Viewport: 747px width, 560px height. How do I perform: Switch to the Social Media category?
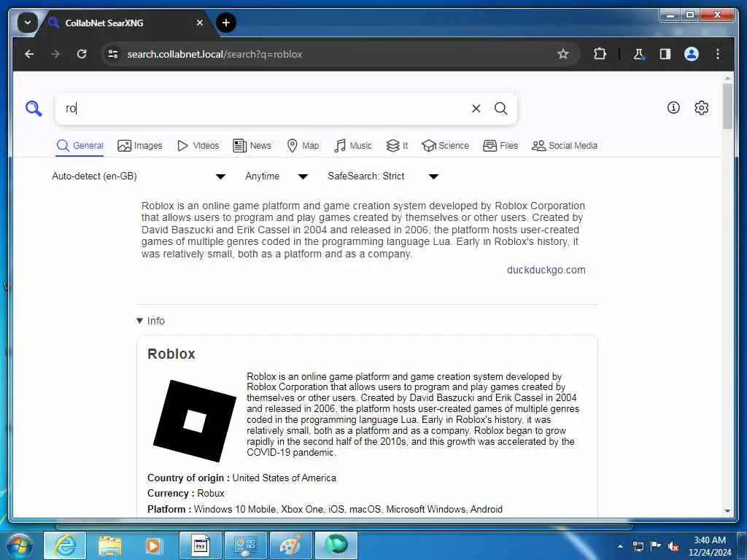(565, 146)
